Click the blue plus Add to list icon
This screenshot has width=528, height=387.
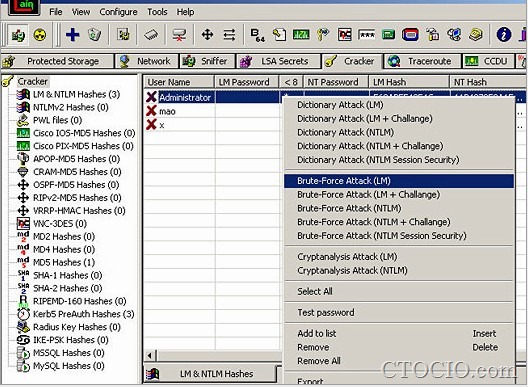pyautogui.click(x=72, y=35)
